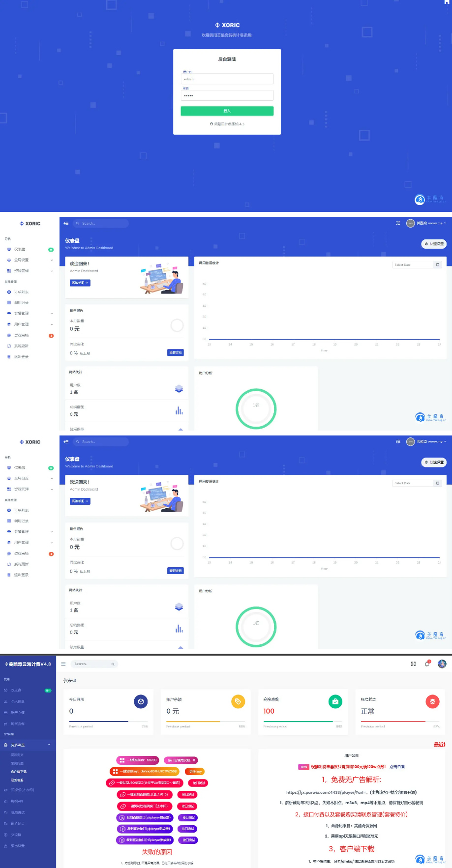Viewport: 452px width, 868px height.
Task: Click the 一键复制uid pink button
Action: (138, 760)
